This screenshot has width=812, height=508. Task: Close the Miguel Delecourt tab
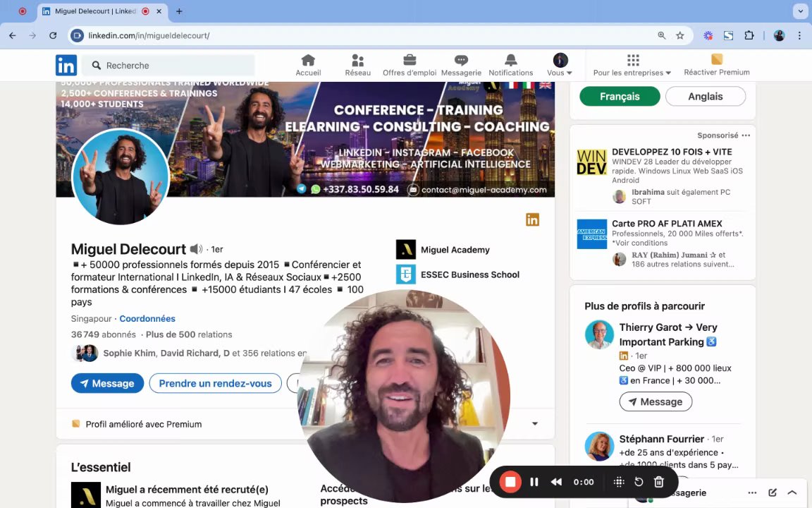159,11
